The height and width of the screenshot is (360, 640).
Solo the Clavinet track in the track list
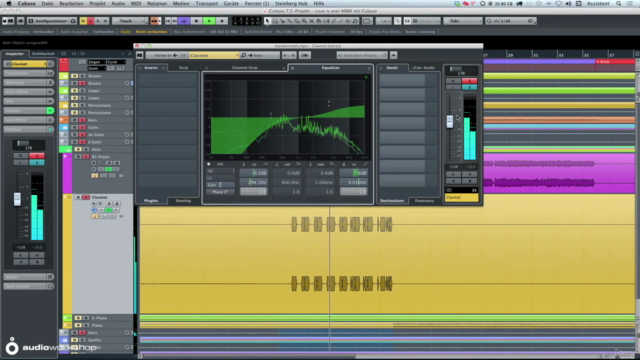(86, 197)
